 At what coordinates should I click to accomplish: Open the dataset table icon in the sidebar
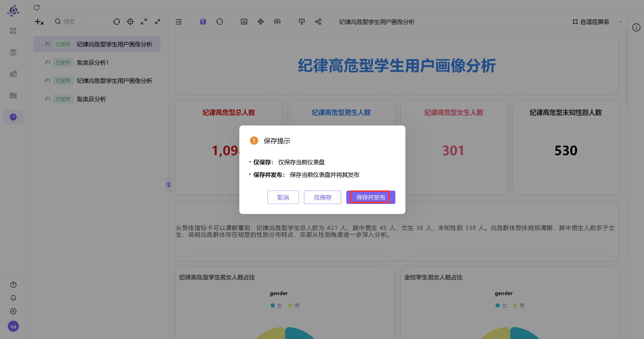[13, 74]
